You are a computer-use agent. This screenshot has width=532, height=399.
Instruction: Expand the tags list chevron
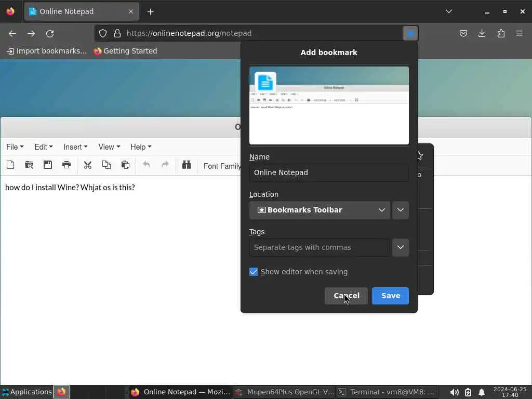[401, 247]
